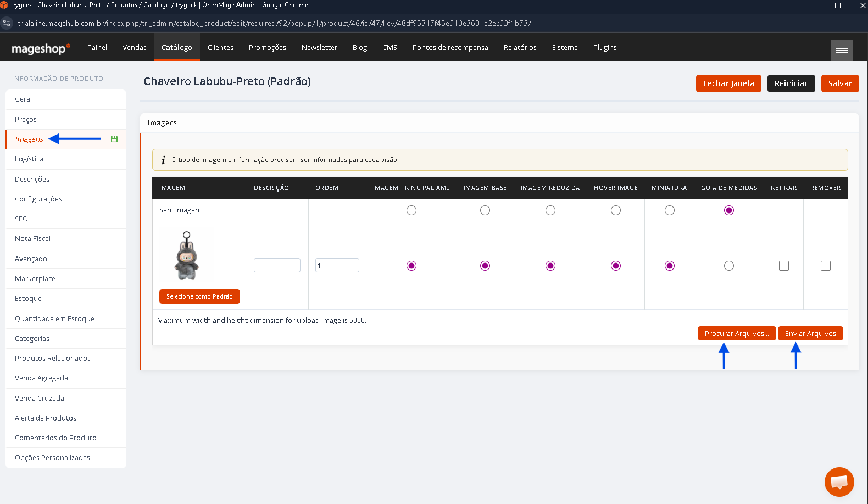
Task: Click the Labubu keychain thumbnail
Action: tap(187, 256)
